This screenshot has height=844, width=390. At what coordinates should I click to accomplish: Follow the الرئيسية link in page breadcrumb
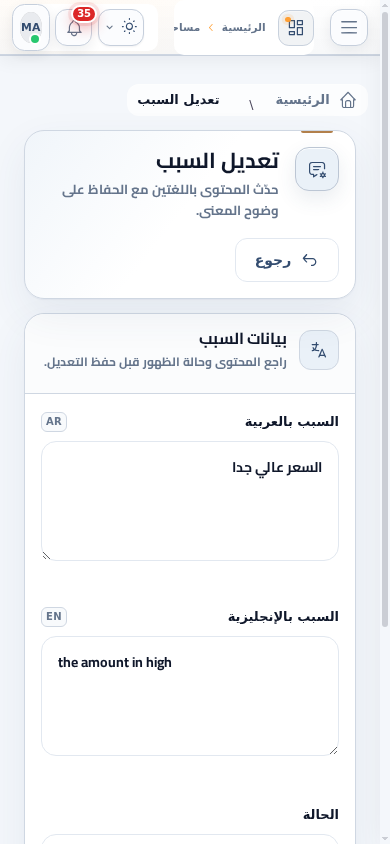coord(302,100)
